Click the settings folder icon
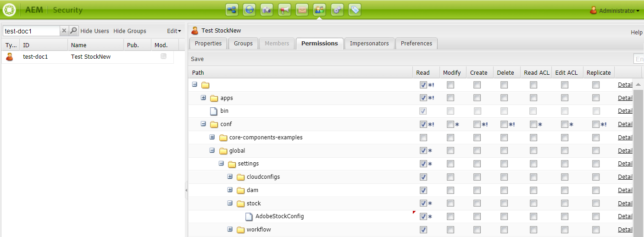Image resolution: width=644 pixels, height=237 pixels. [232, 164]
